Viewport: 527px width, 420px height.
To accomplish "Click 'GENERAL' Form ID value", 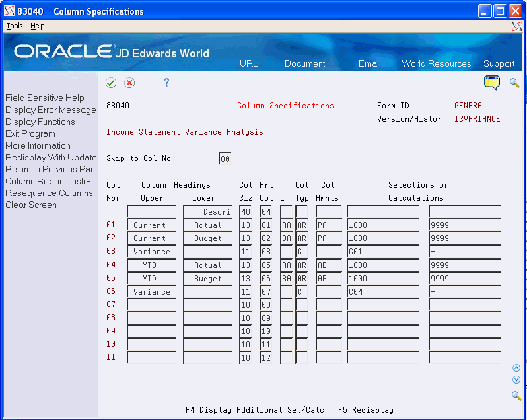I will [470, 106].
